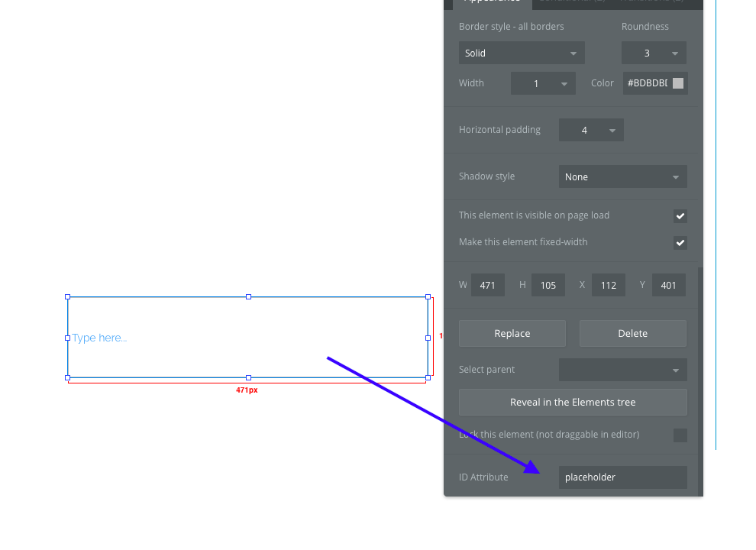The height and width of the screenshot is (550, 756).
Task: Click the bottom-middle edge resize handle
Action: [x=248, y=378]
